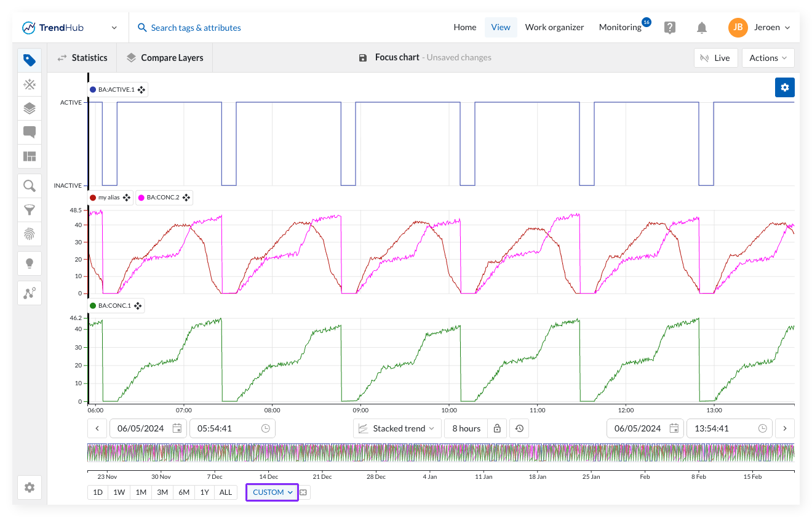Toggle Live mode on
The image size is (812, 517).
point(715,58)
